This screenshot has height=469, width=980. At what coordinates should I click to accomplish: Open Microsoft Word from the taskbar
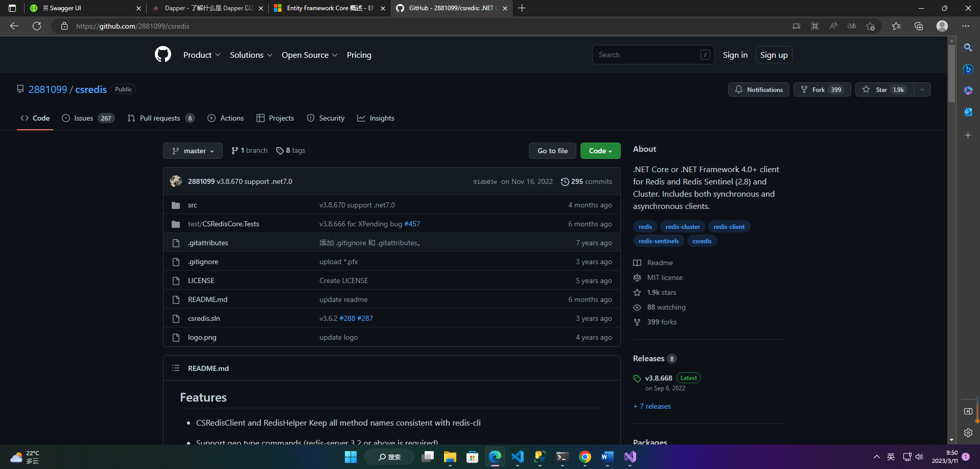coord(608,457)
